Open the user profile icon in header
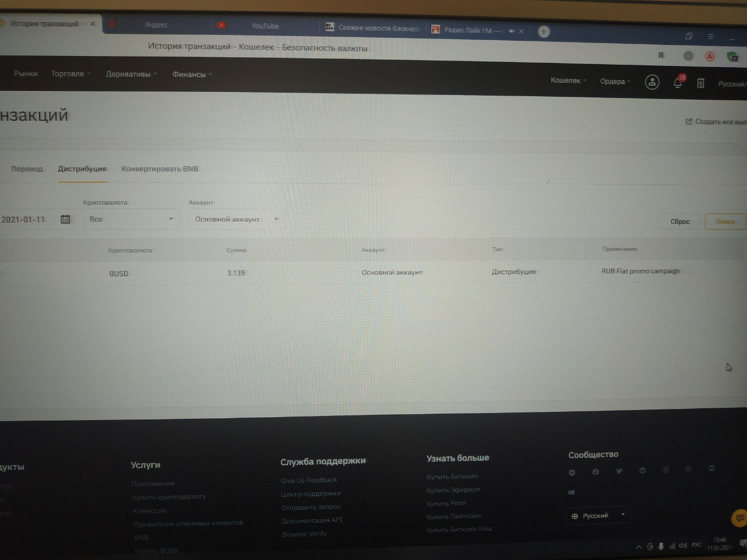The height and width of the screenshot is (560, 747). tap(652, 82)
